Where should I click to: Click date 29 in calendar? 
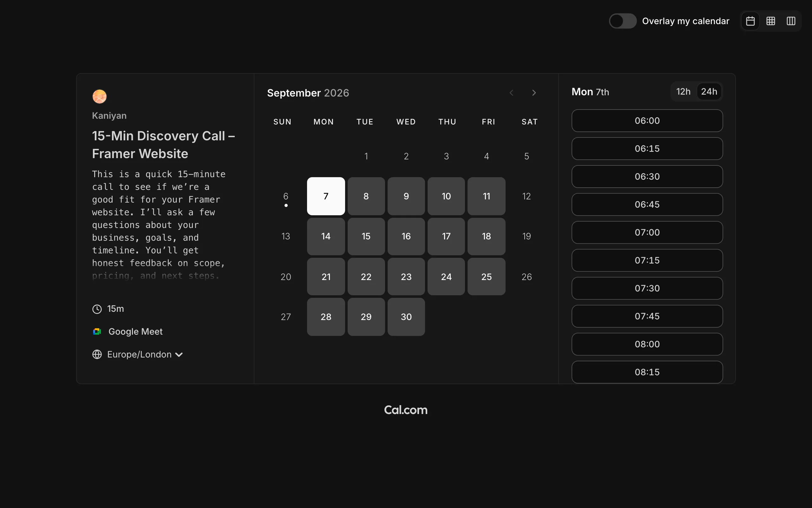[x=366, y=317]
